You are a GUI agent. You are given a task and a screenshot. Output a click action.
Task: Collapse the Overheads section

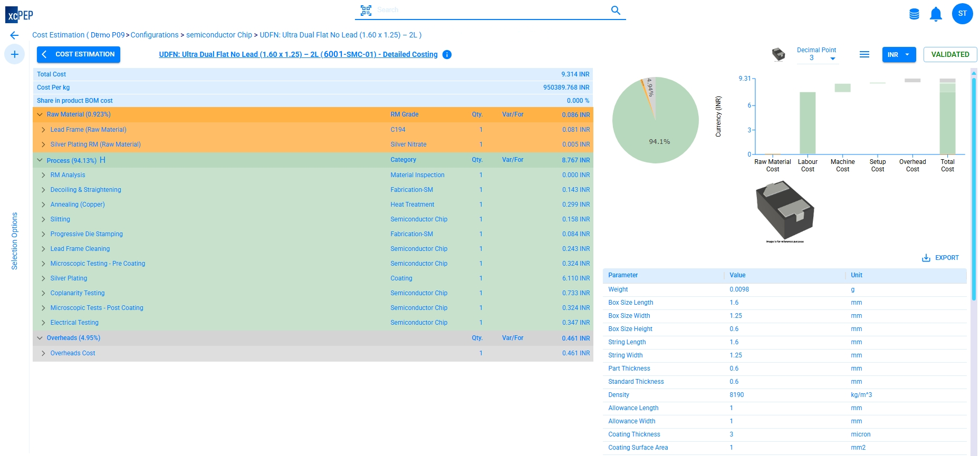tap(40, 338)
